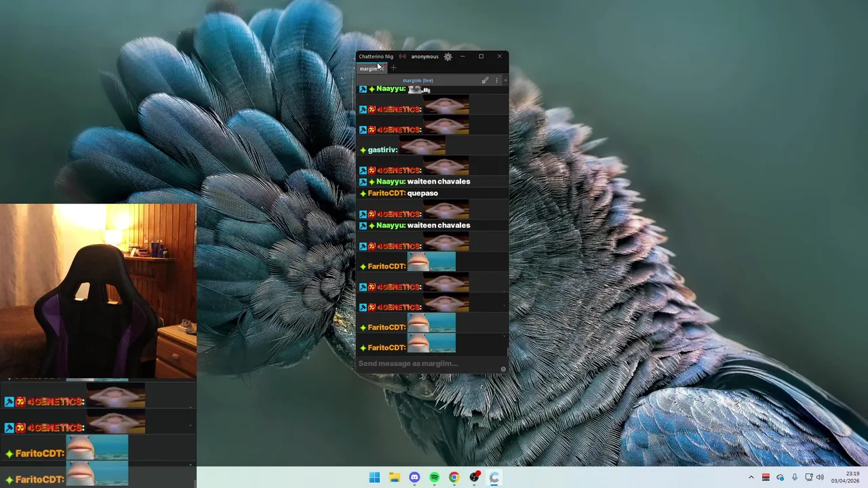Open moderation mode sword icon
The height and width of the screenshot is (488, 868).
485,81
